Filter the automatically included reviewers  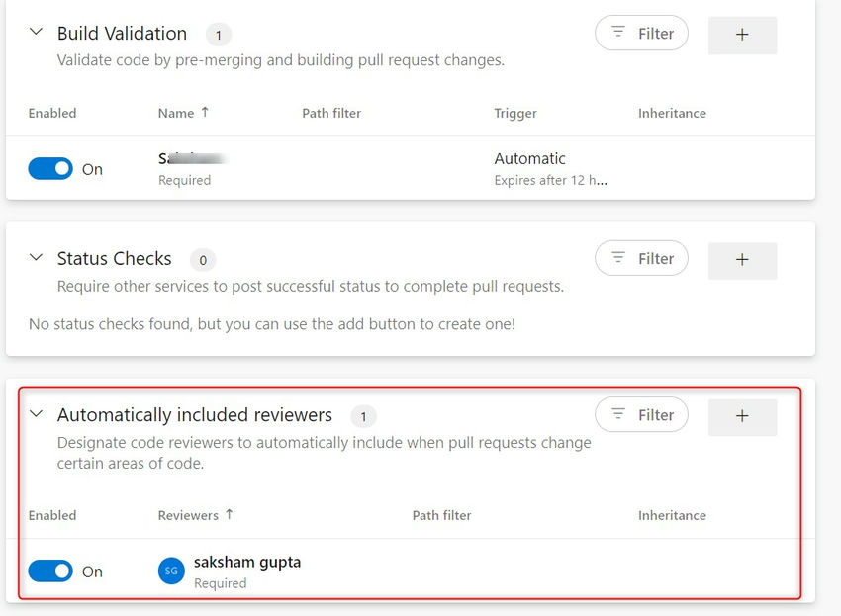pyautogui.click(x=641, y=415)
